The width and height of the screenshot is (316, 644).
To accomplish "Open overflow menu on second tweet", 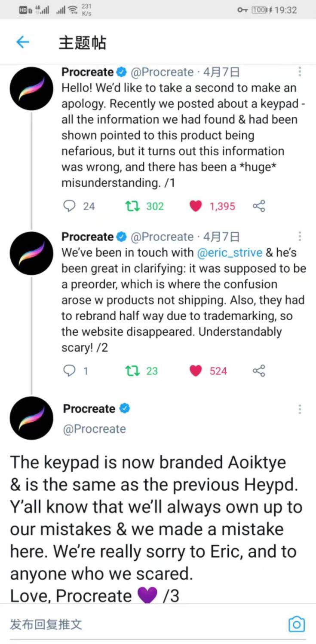I will pyautogui.click(x=300, y=237).
